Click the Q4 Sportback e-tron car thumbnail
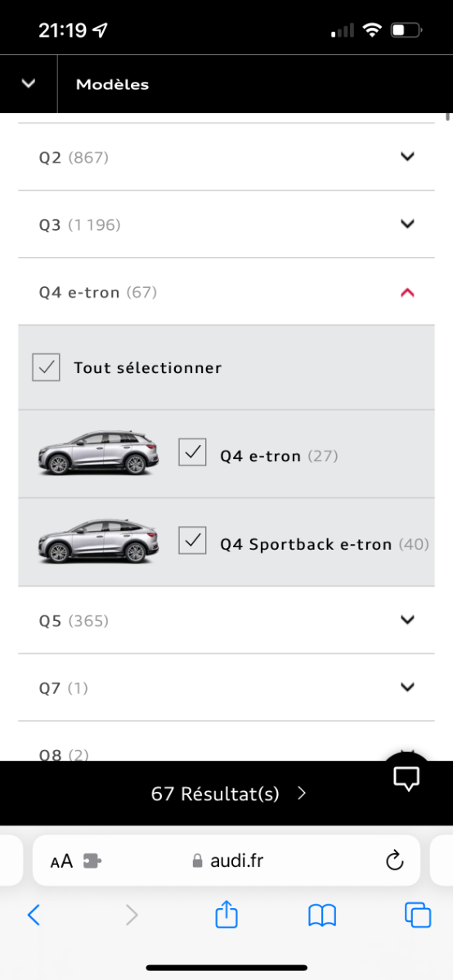 click(x=98, y=542)
